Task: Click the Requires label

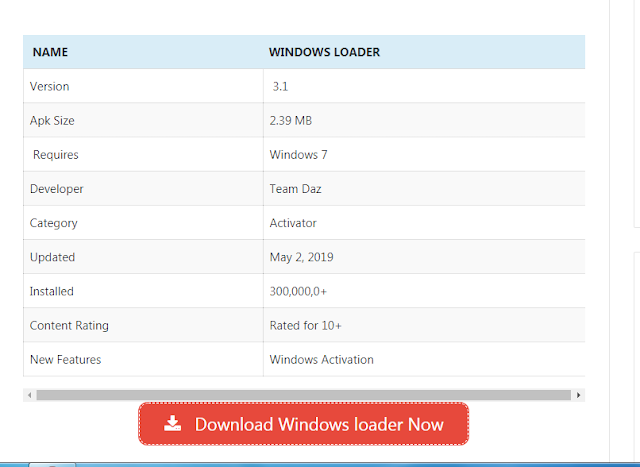Action: coord(56,155)
